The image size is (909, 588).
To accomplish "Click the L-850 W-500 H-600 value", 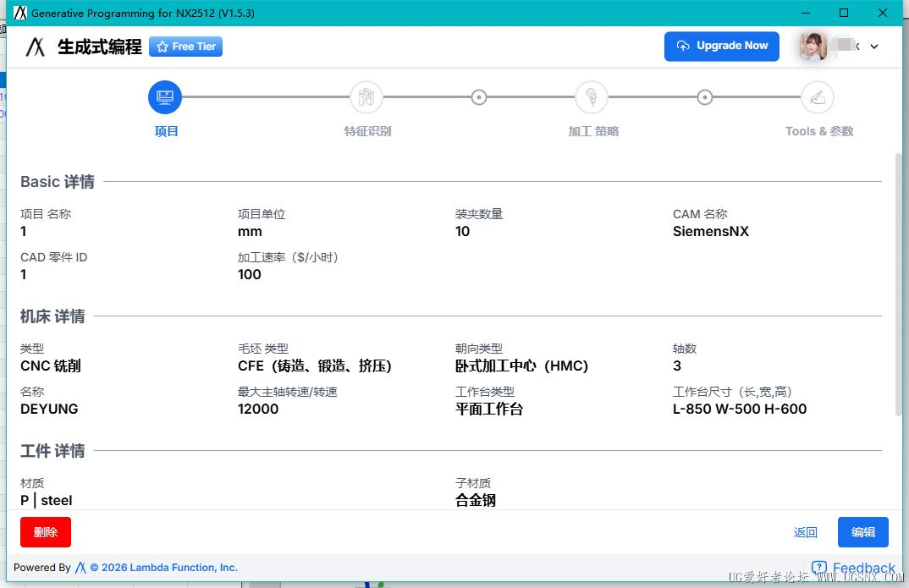I will pyautogui.click(x=740, y=409).
